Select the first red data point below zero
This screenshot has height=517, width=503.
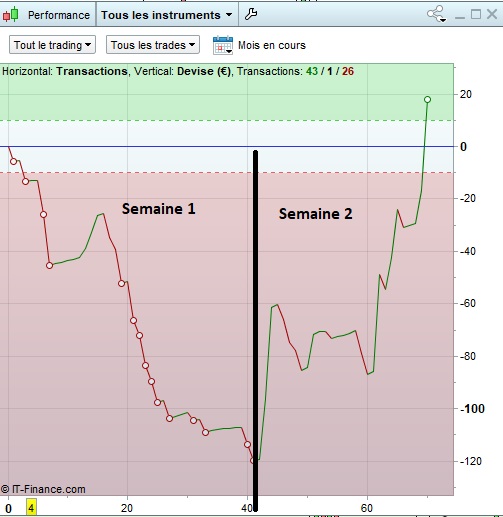[13, 161]
